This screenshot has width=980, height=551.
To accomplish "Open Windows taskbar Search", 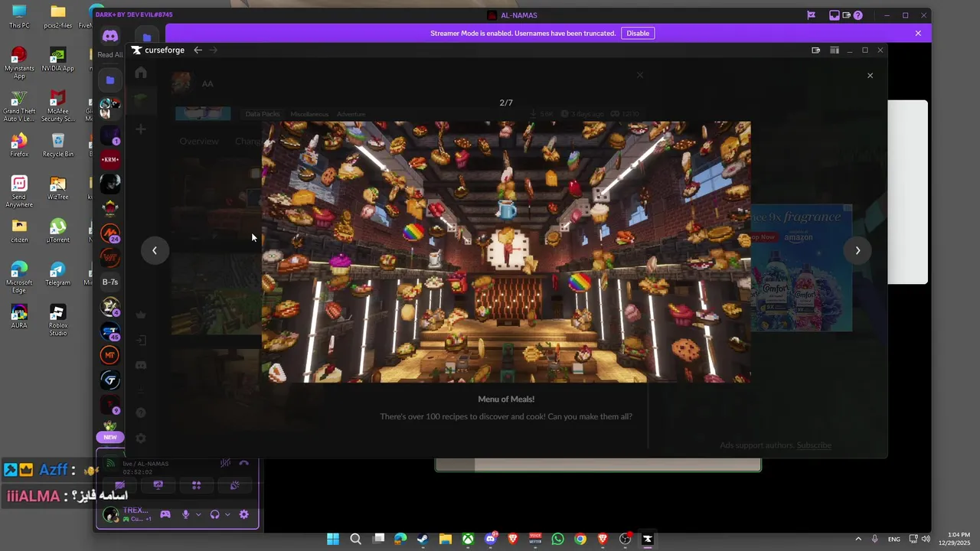I will [x=355, y=539].
